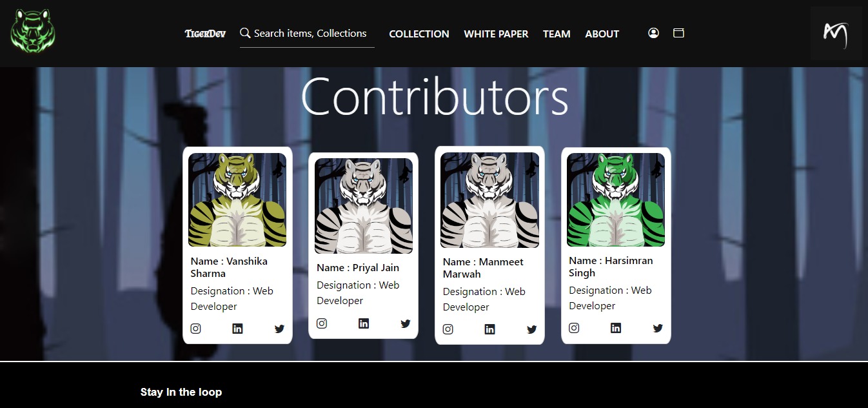
Task: Click the TigerDev brand text link
Action: click(x=205, y=34)
